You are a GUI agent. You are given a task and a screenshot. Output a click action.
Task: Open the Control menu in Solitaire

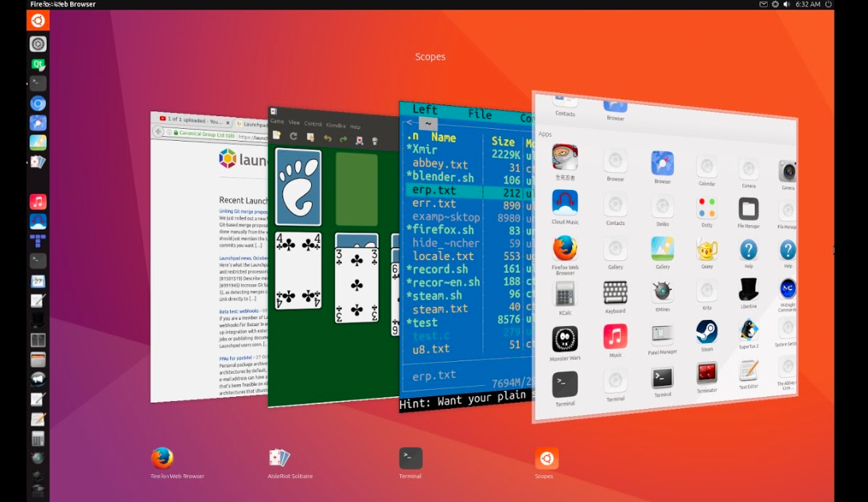tap(313, 124)
